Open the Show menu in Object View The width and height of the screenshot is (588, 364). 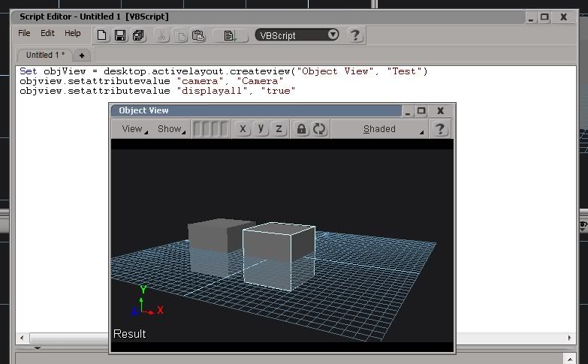pos(171,129)
